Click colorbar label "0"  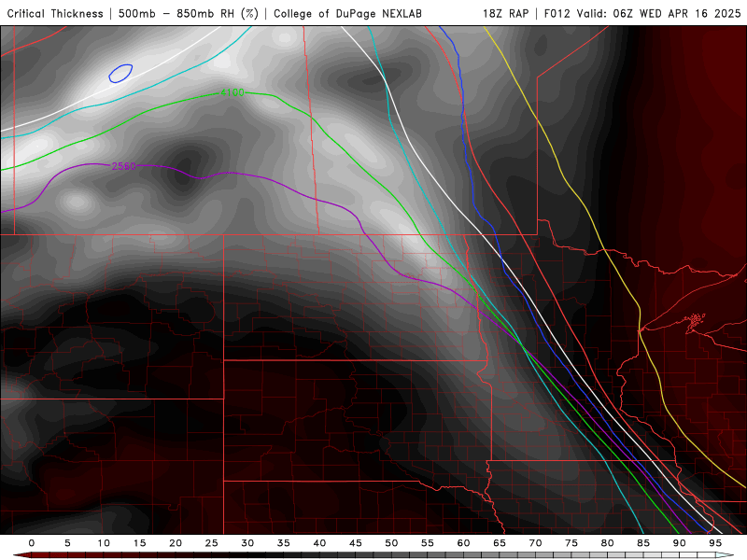pos(32,543)
